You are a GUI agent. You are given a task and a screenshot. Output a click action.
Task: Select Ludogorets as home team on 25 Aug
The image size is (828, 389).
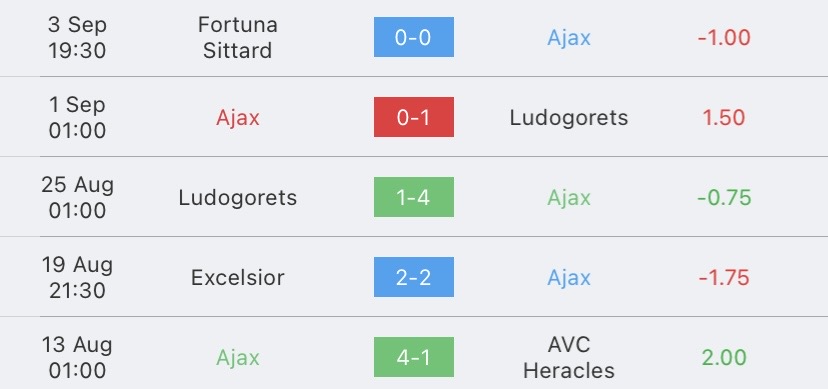click(238, 198)
